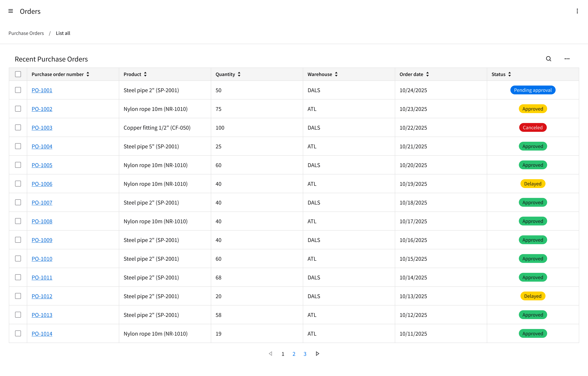Open the vertical kebab menu at top right
588x376 pixels.
point(577,11)
